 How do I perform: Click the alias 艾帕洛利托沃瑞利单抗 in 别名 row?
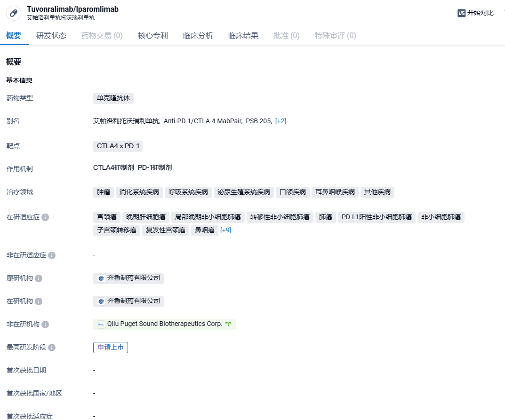click(126, 121)
